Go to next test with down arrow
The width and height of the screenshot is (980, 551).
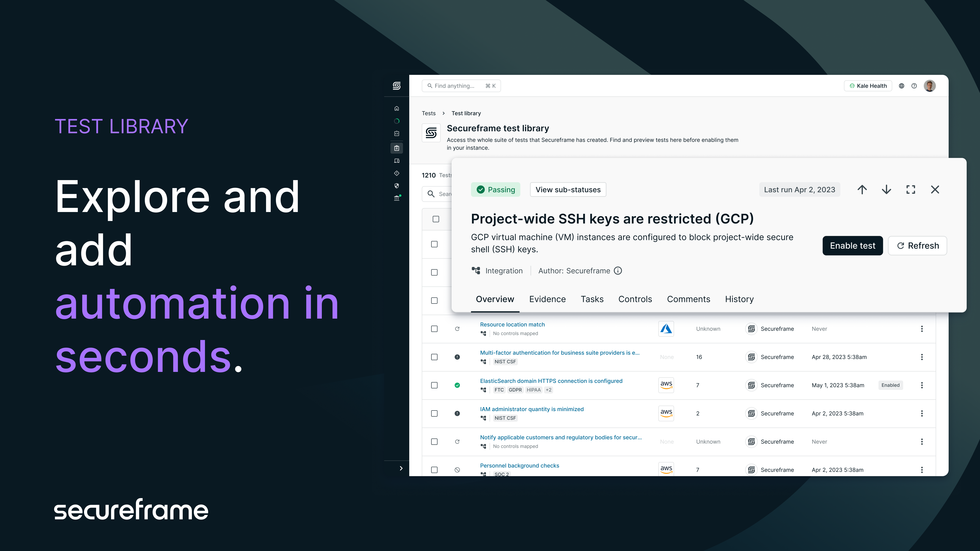(x=887, y=189)
